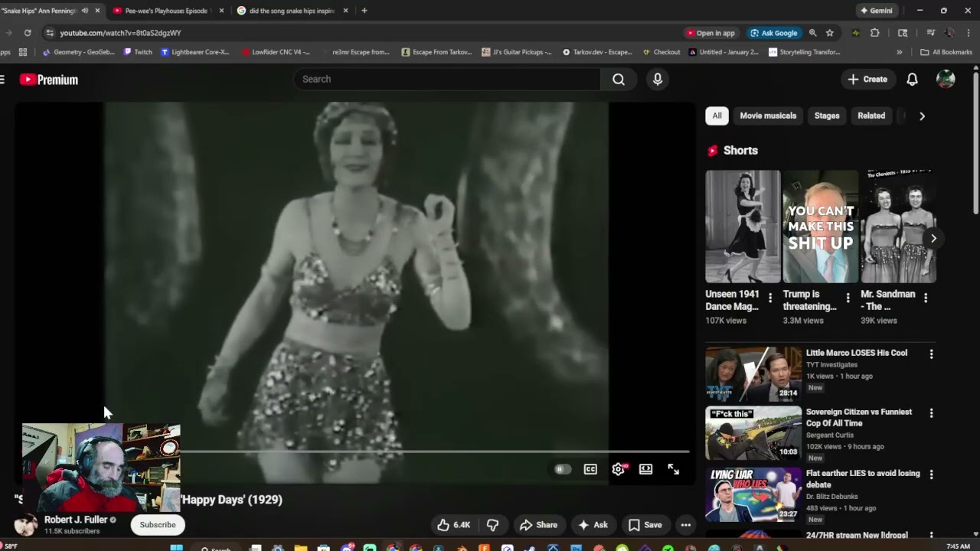Open All Bookmarks folder
Screen dimensions: 980x551
pyautogui.click(x=946, y=52)
